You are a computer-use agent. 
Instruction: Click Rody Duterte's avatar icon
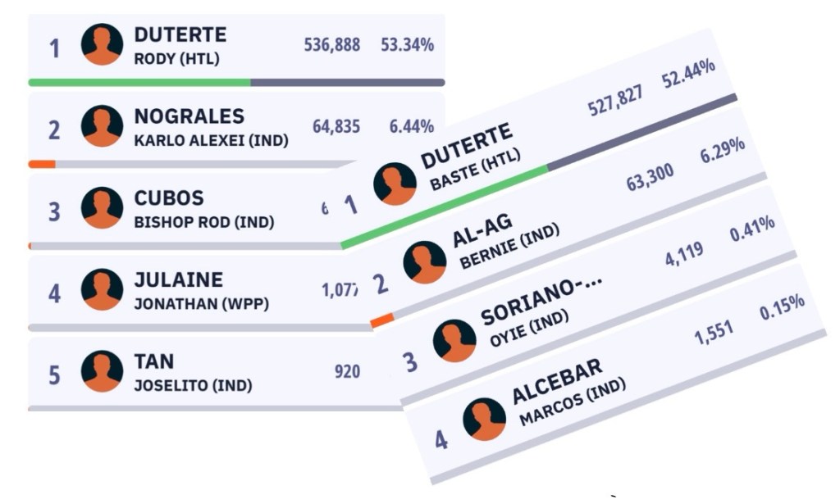click(102, 44)
